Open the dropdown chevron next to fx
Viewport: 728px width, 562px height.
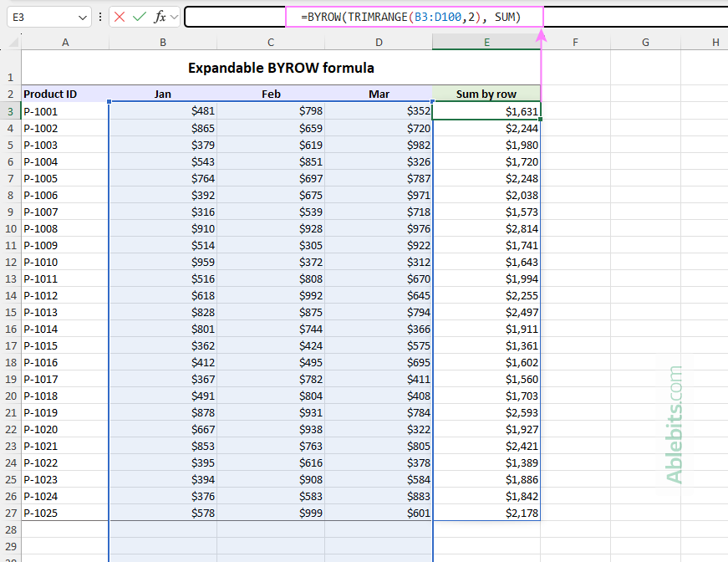pos(173,16)
